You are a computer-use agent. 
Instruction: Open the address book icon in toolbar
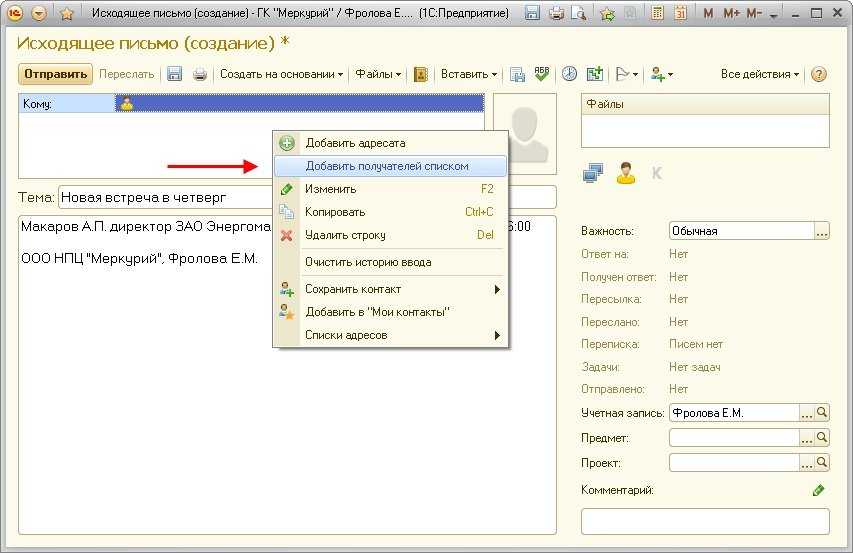pos(421,74)
